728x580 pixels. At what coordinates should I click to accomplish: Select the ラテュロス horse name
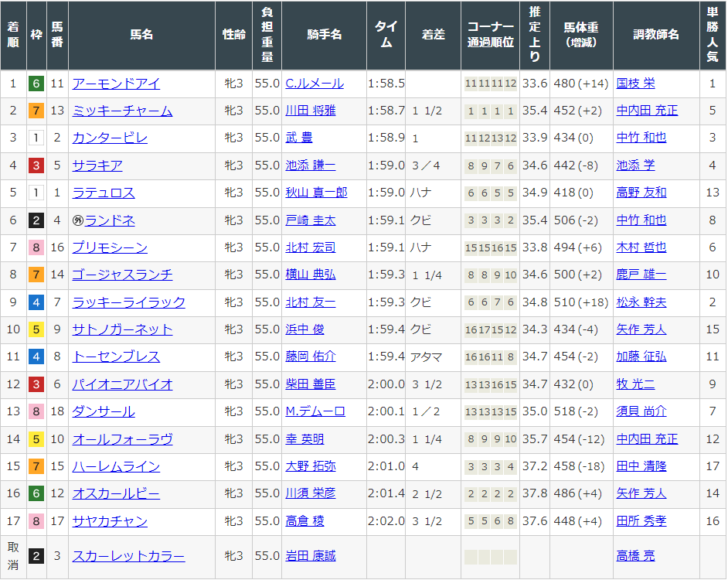click(104, 193)
